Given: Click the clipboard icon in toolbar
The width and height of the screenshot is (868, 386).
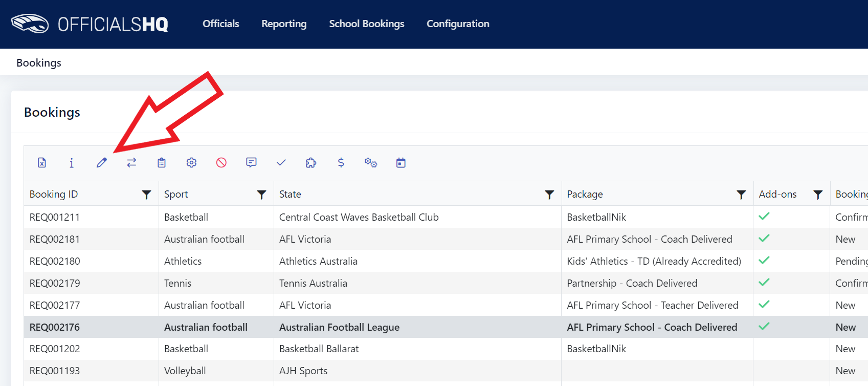Looking at the screenshot, I should (x=162, y=163).
